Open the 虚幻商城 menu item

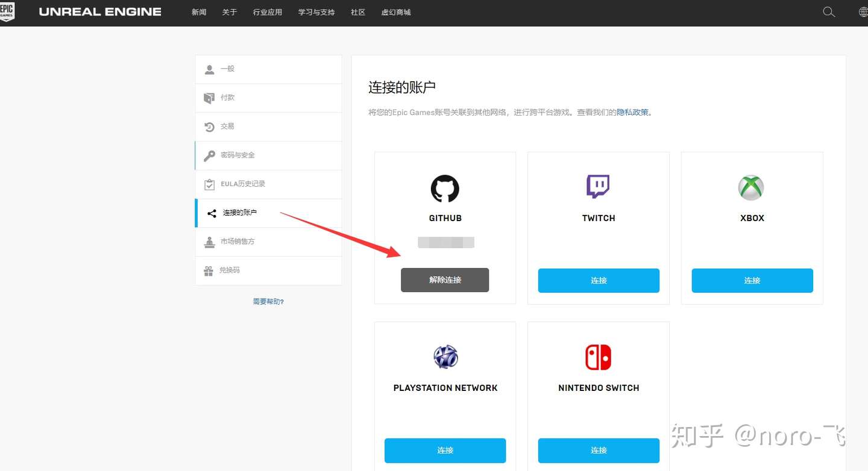coord(396,12)
